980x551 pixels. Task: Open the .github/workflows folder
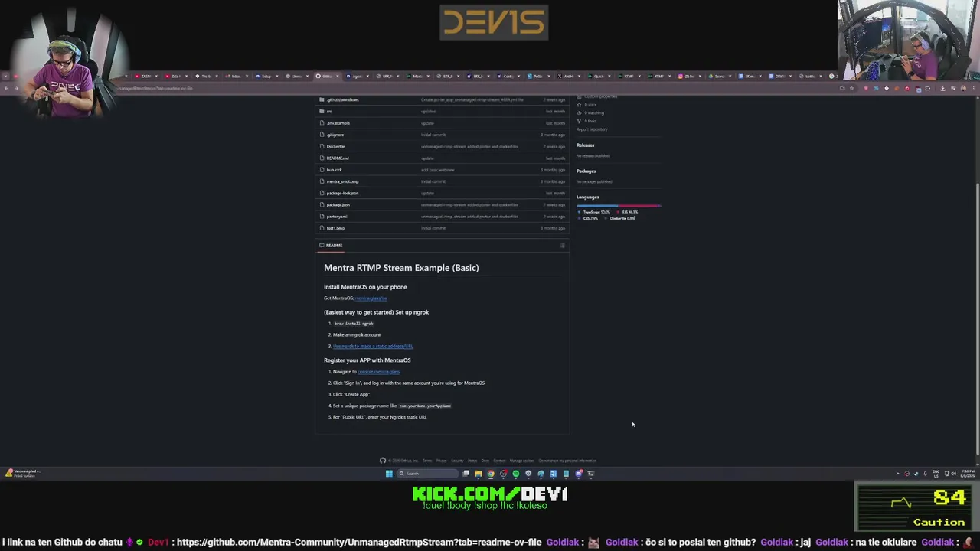point(342,99)
